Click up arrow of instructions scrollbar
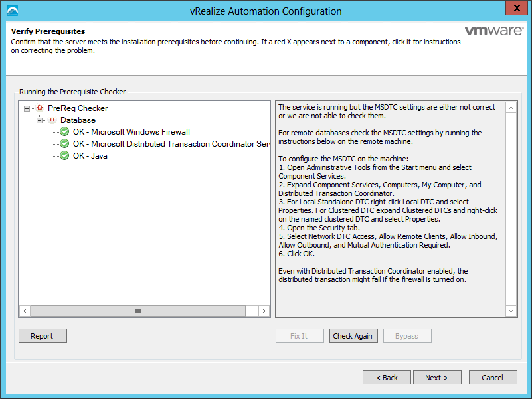 pyautogui.click(x=511, y=108)
